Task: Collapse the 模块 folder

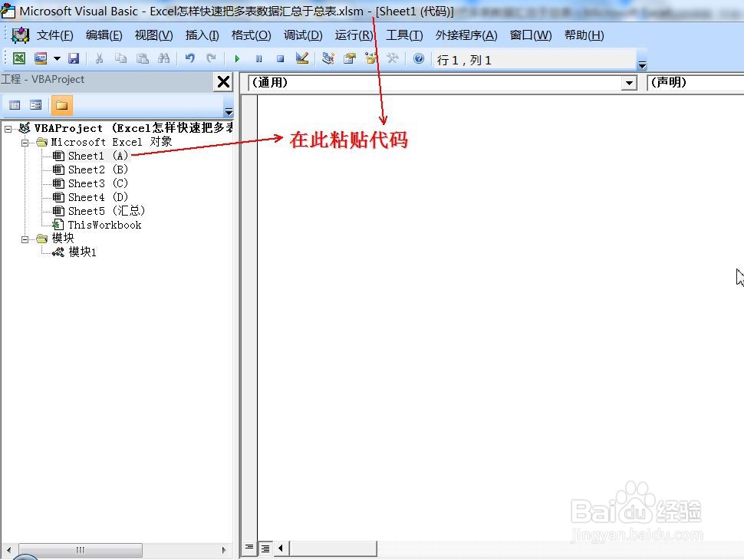Action: (25, 239)
